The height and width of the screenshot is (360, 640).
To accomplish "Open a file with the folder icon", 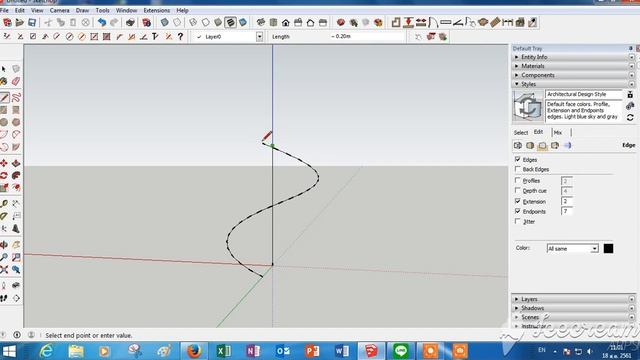I will click(x=19, y=22).
